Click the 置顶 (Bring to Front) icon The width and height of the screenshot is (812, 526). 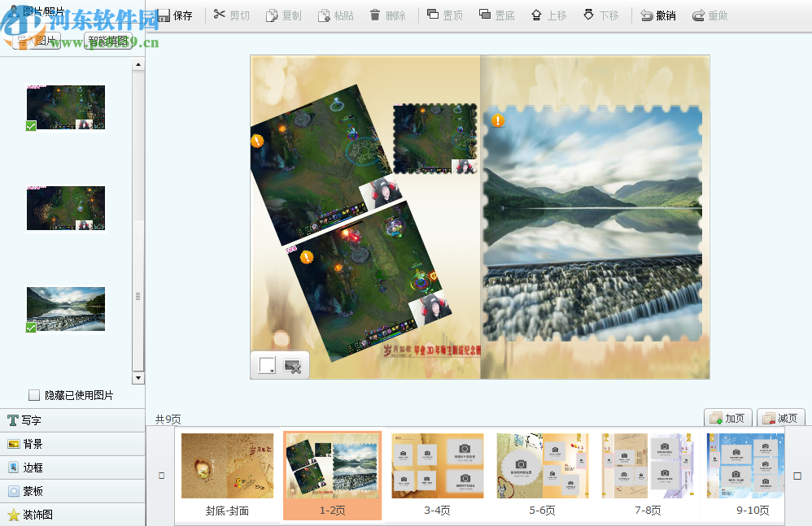coord(444,14)
